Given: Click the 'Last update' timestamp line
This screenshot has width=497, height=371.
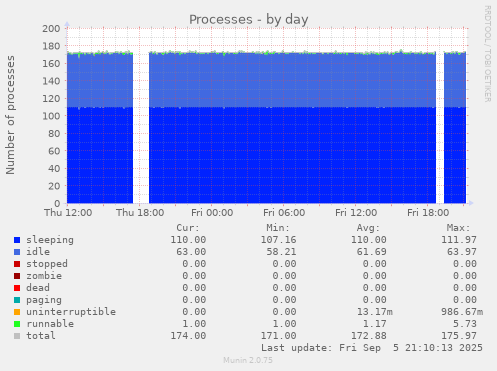Looking at the screenshot, I should [372, 348].
